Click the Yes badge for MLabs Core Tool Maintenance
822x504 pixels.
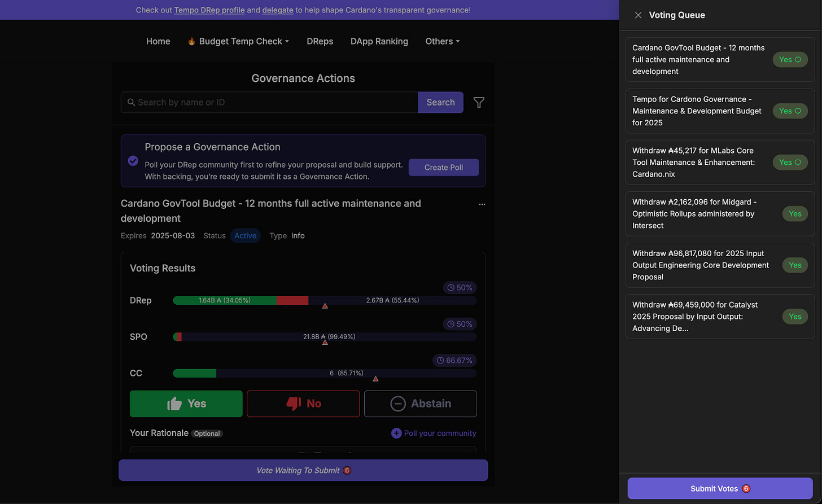pos(790,162)
